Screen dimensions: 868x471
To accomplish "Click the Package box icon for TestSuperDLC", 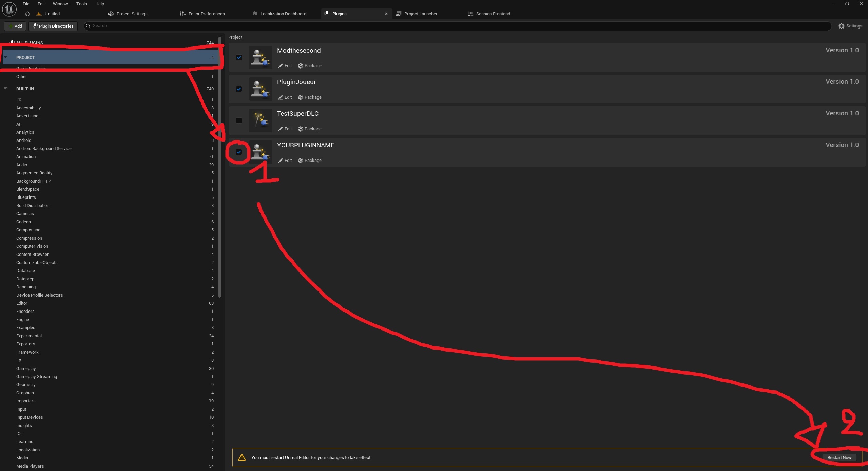I will [300, 129].
